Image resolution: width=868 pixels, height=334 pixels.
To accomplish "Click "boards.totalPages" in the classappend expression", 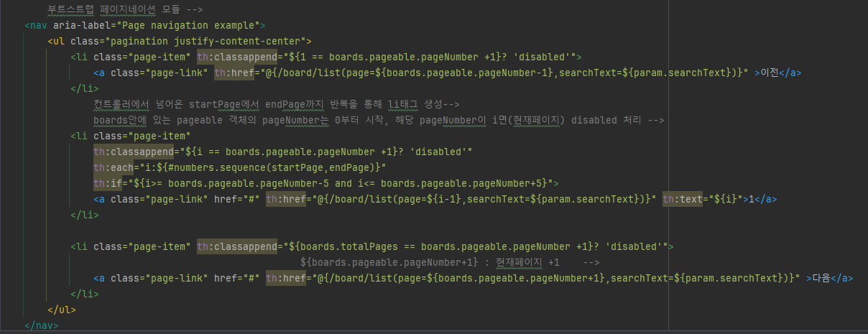I will (350, 246).
